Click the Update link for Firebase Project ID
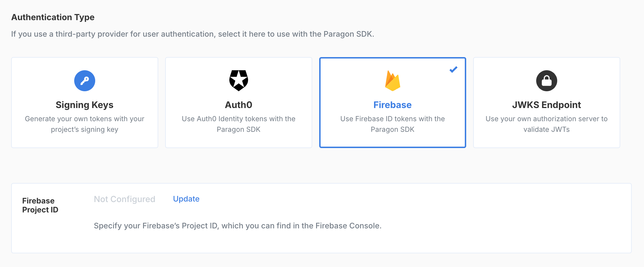This screenshot has height=267, width=644. [x=186, y=199]
